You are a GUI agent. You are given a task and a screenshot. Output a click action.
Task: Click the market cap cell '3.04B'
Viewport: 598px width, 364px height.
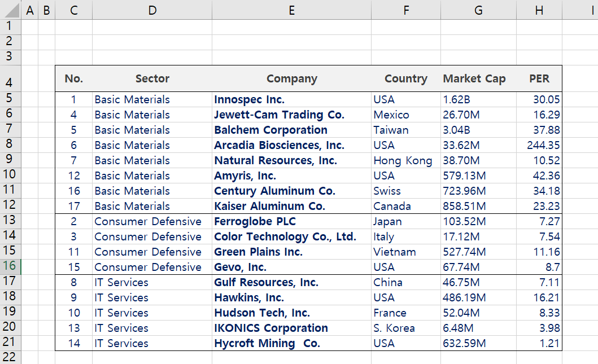pyautogui.click(x=478, y=130)
